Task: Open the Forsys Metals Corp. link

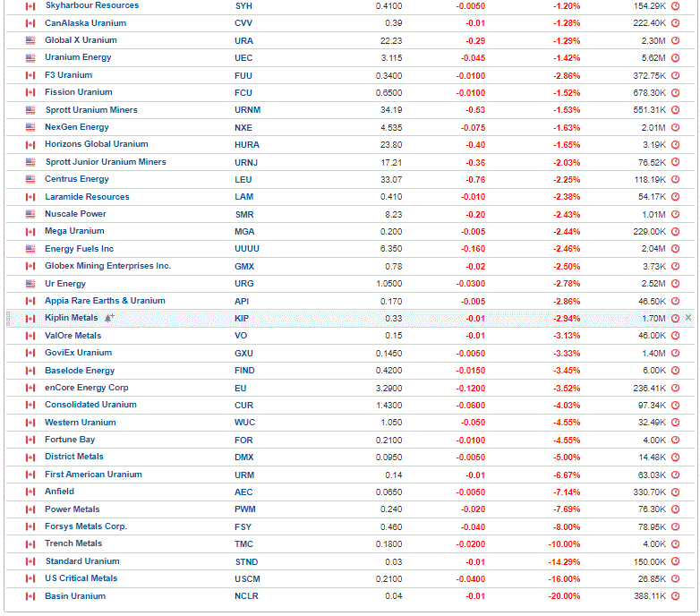Action: 86,526
